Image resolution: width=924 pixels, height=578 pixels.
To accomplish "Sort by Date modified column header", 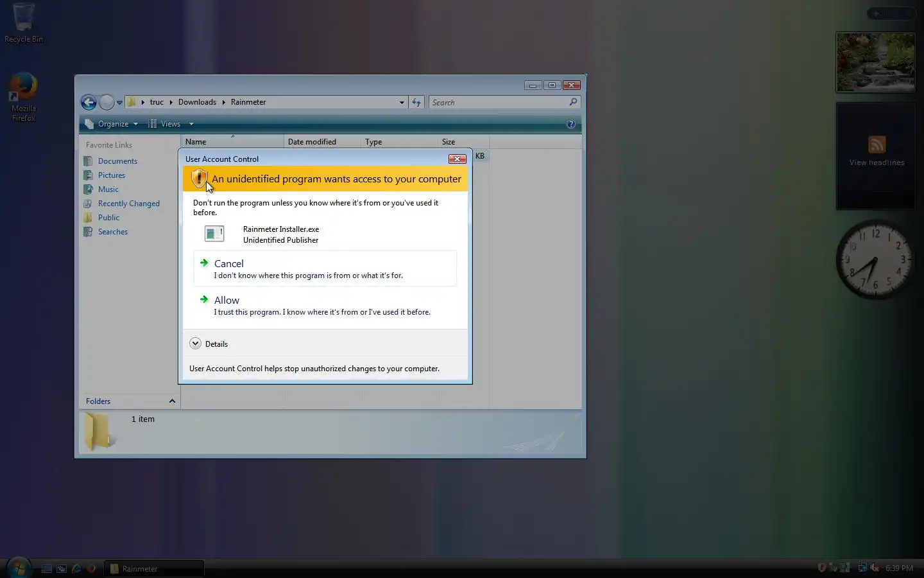I will click(322, 142).
